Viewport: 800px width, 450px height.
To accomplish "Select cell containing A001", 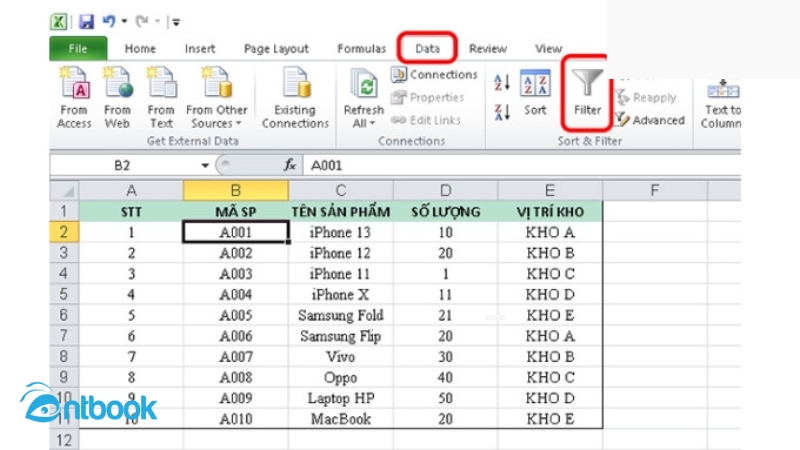I will tap(236, 232).
